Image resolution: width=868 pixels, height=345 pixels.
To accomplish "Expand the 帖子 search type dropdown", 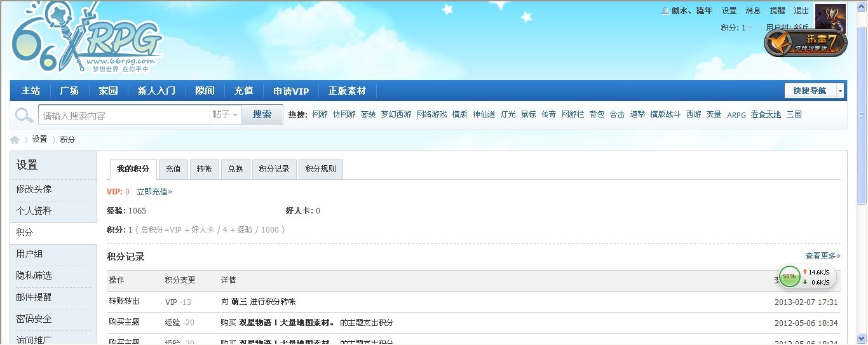I will pyautogui.click(x=226, y=115).
